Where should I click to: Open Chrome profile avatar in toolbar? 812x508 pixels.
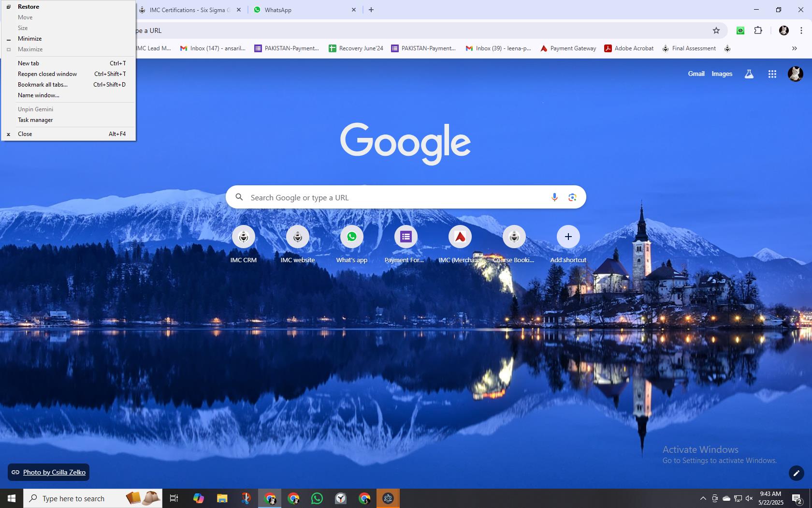(x=784, y=30)
